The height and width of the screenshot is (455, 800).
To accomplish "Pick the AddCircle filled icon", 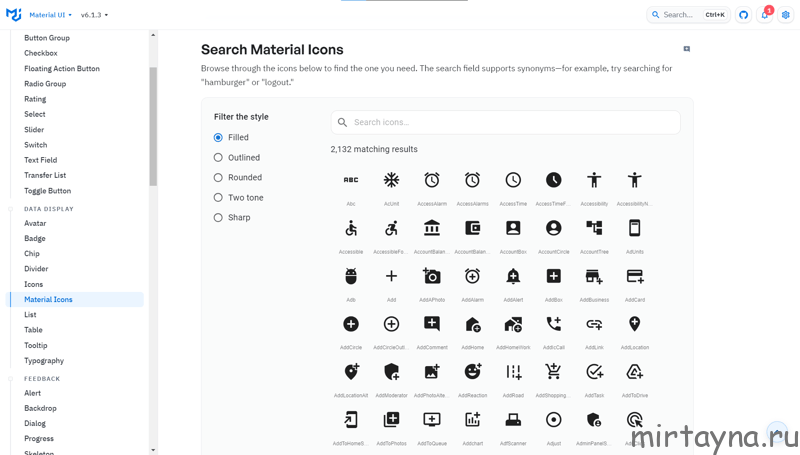I will tap(351, 324).
